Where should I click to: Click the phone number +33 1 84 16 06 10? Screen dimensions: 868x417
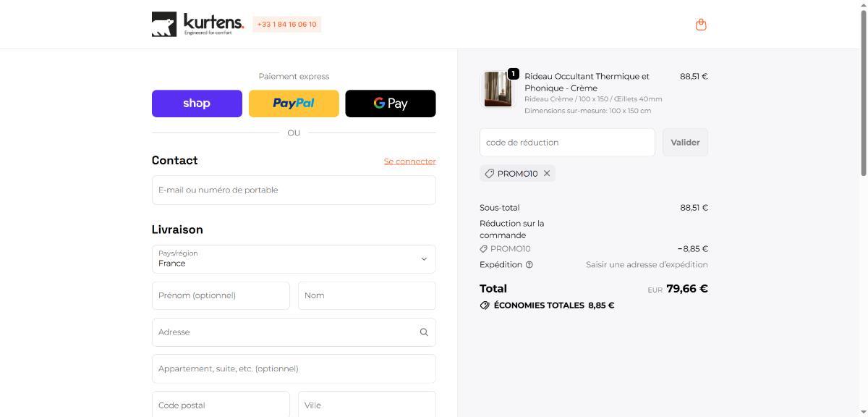click(x=286, y=25)
